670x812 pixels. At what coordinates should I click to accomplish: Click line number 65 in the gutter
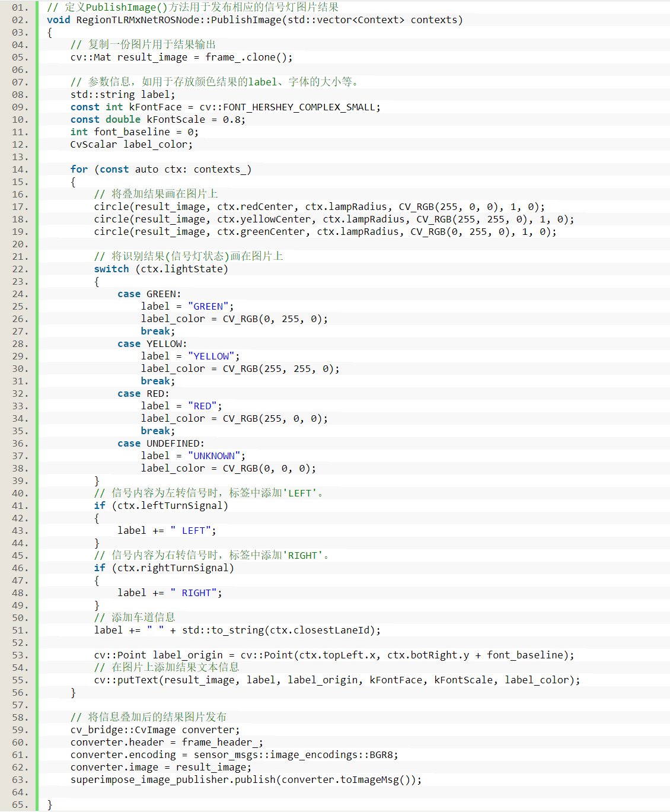coord(19,804)
